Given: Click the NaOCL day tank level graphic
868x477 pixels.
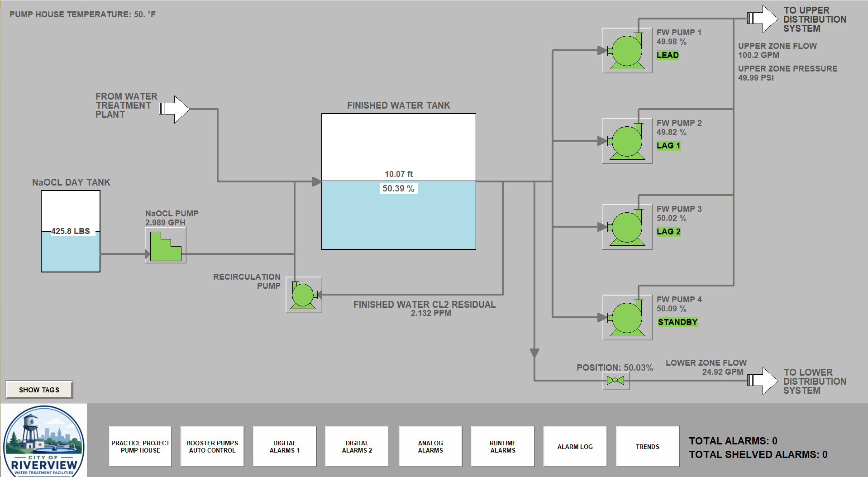Looking at the screenshot, I should pyautogui.click(x=71, y=231).
